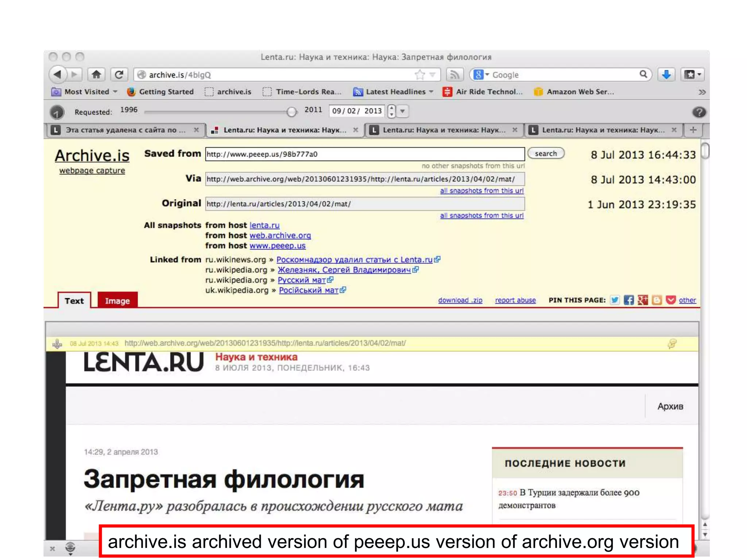The width and height of the screenshot is (747, 560).
Task: Click the webpage capture link
Action: point(92,171)
